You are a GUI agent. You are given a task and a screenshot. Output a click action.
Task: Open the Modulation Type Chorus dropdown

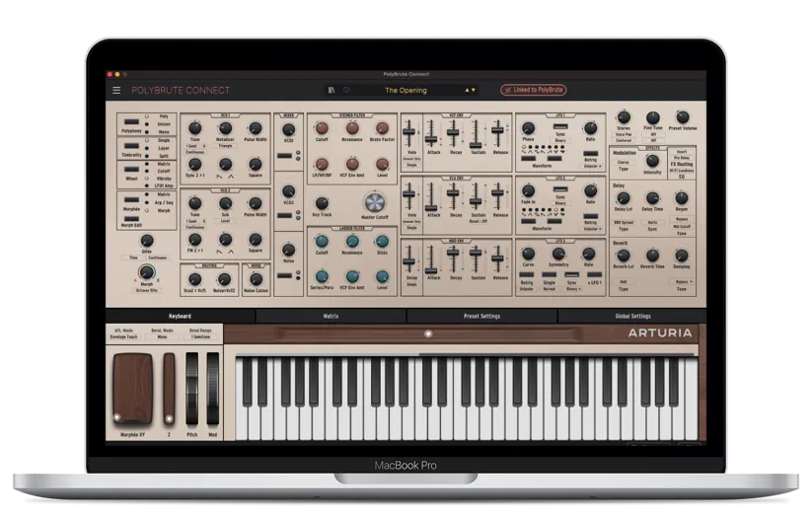click(x=623, y=162)
